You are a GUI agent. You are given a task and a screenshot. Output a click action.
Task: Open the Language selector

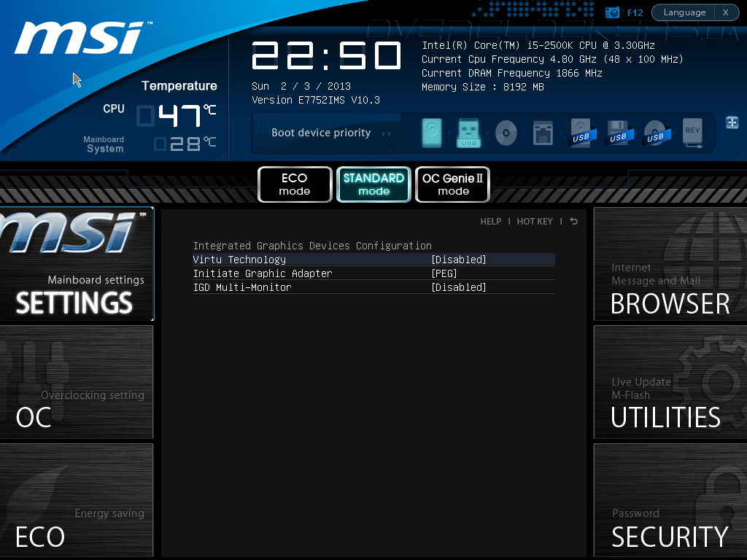tap(684, 13)
